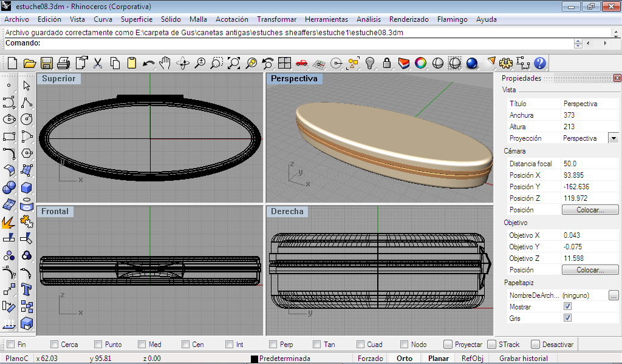Select the Text tool icon
This screenshot has height=364, width=622.
click(x=26, y=288)
